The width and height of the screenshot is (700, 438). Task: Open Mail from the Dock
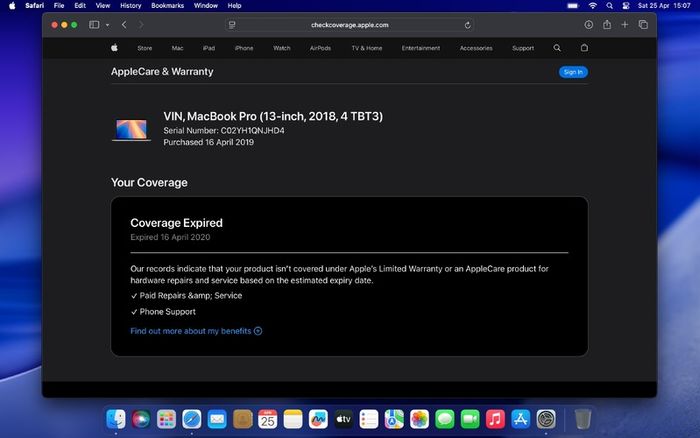217,419
